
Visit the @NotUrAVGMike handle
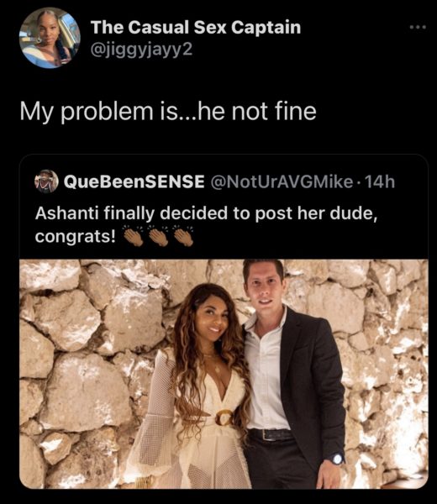point(282,182)
